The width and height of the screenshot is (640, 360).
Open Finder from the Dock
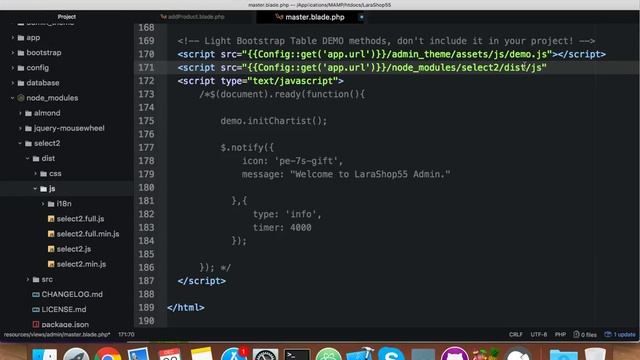(x=44, y=354)
